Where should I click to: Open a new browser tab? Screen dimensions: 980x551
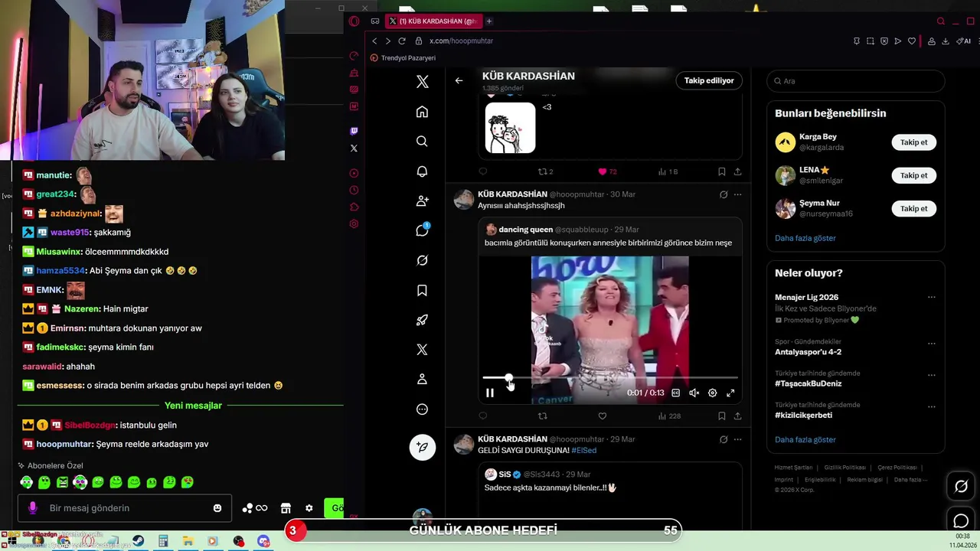(x=489, y=21)
